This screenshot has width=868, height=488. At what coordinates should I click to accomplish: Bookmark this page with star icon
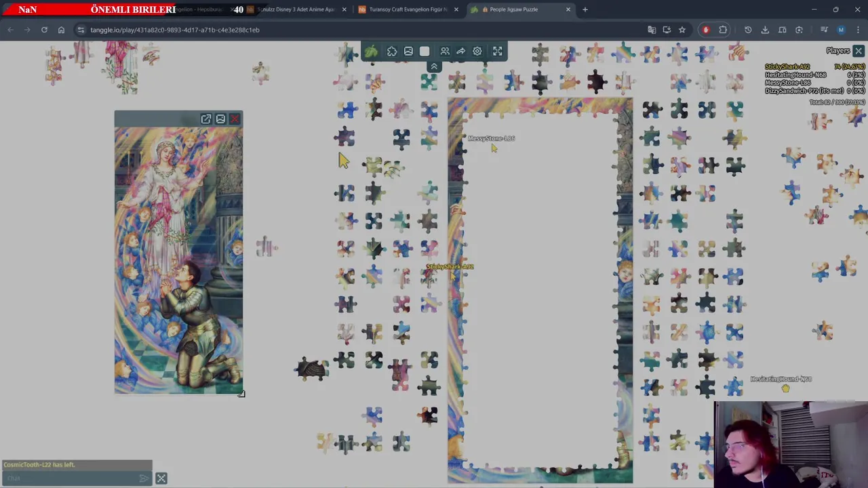[x=682, y=30]
